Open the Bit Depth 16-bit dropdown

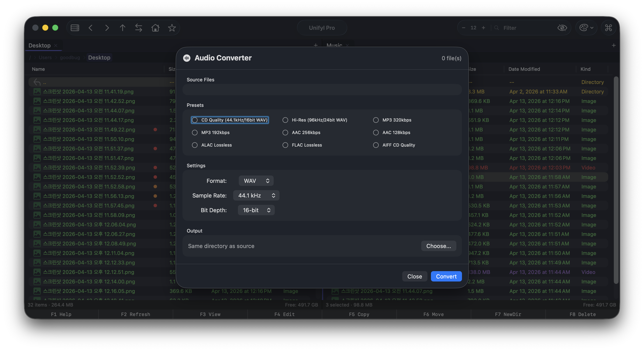click(x=256, y=210)
